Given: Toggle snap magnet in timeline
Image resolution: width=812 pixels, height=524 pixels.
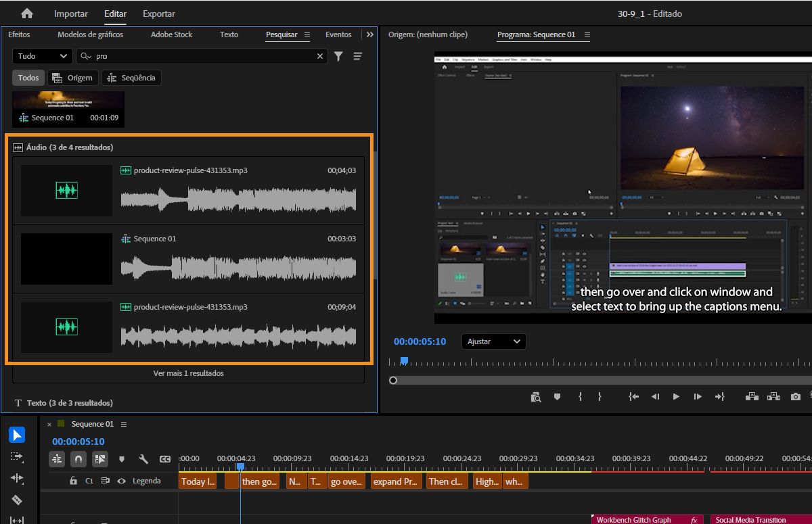Looking at the screenshot, I should 78,459.
